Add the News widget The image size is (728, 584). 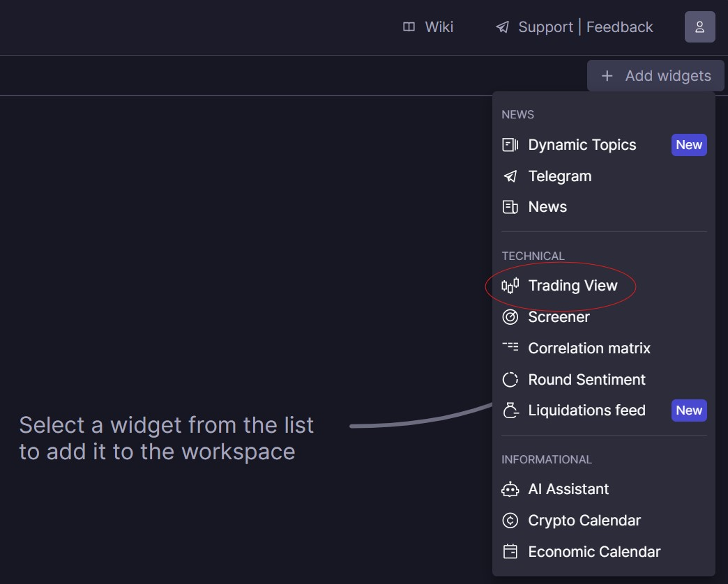[x=547, y=207]
